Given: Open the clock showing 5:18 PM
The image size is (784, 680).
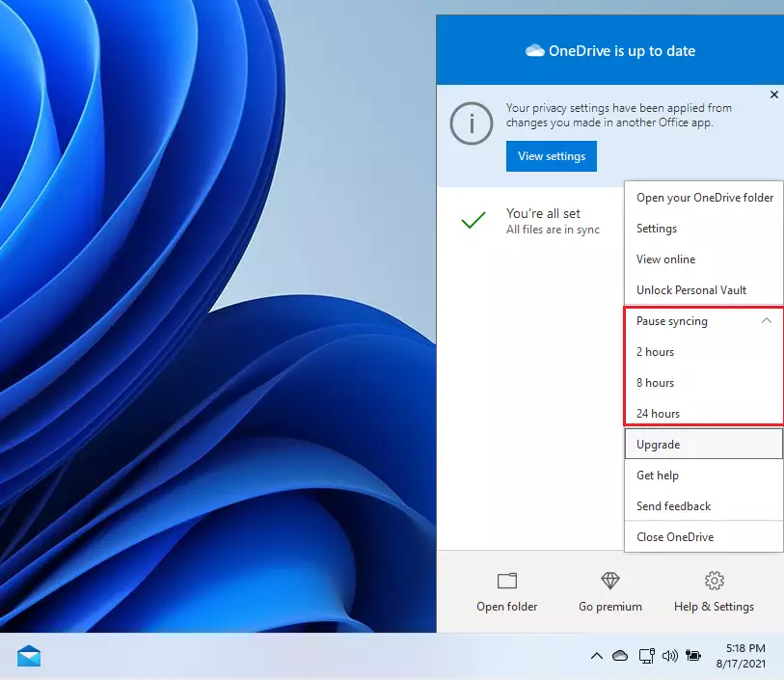Looking at the screenshot, I should pyautogui.click(x=741, y=656).
